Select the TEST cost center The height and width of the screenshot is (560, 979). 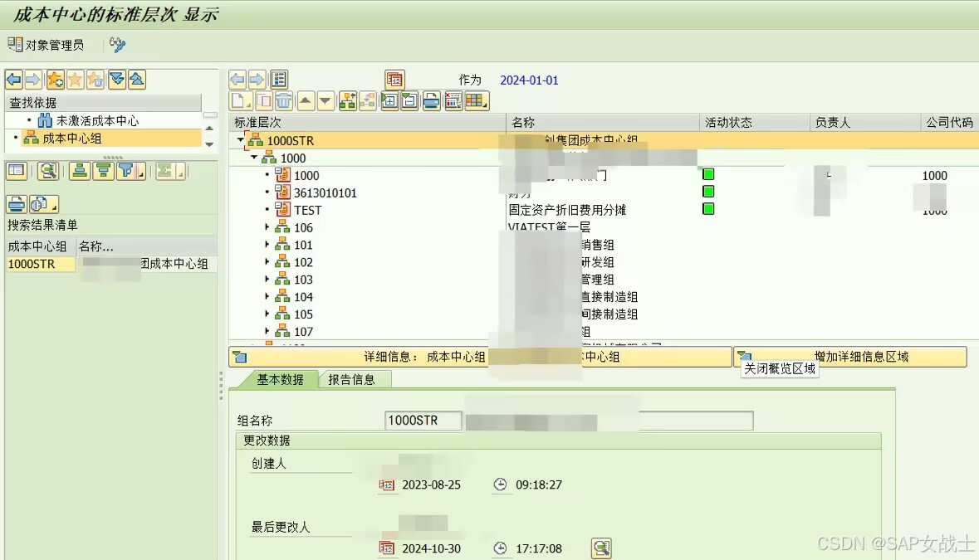[308, 210]
